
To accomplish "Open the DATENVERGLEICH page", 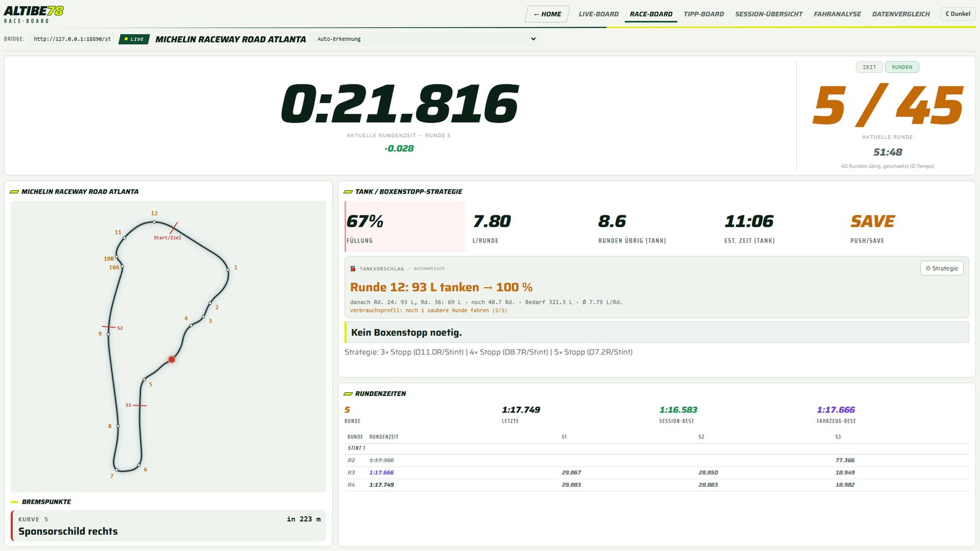I will click(x=900, y=14).
